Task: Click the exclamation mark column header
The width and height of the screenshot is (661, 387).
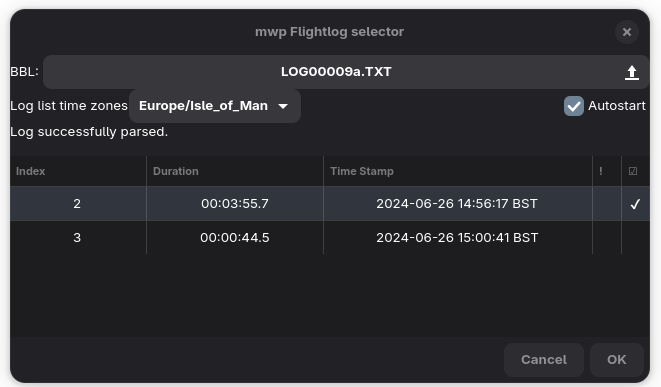Action: pyautogui.click(x=601, y=171)
